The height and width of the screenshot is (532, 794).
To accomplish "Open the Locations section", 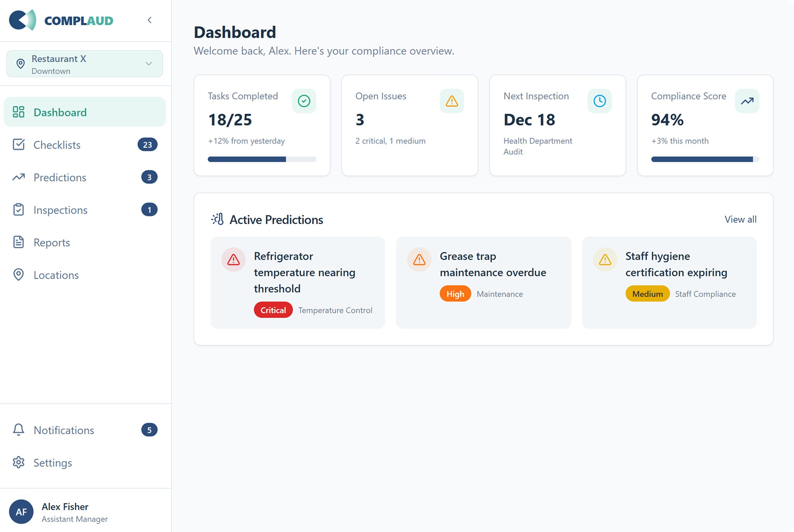I will click(56, 275).
